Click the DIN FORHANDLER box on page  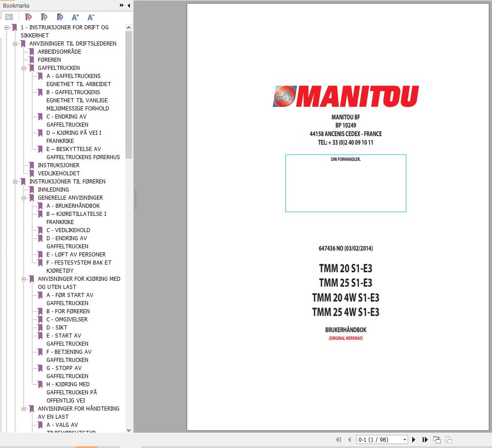[345, 183]
